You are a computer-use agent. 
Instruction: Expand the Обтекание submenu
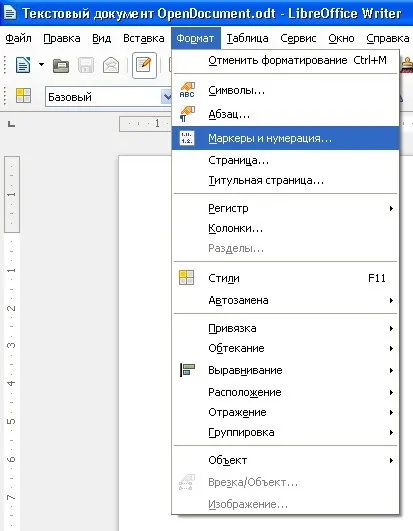[286, 348]
